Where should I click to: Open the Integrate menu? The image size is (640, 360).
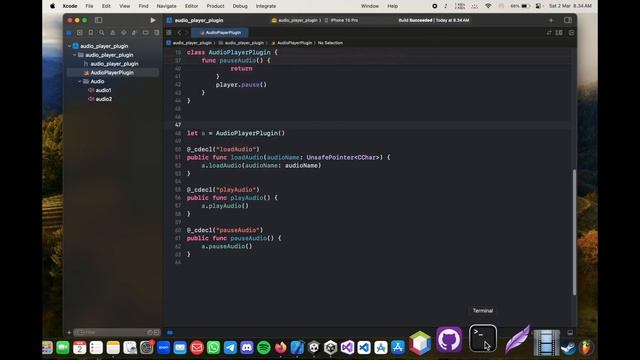(266, 6)
